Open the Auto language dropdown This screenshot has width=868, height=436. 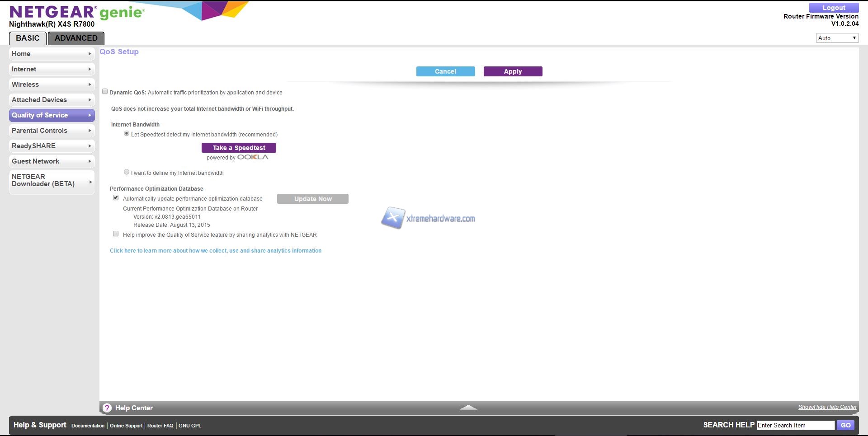837,38
